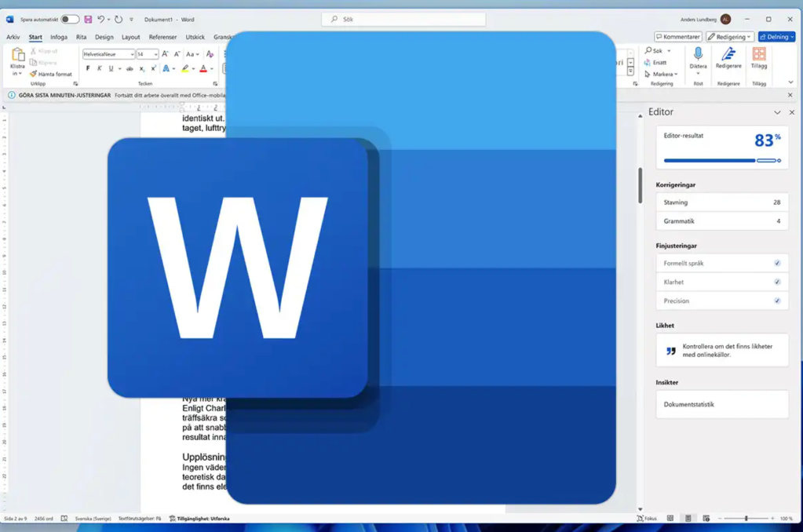Click the blue Text Effects A icon

tap(166, 68)
